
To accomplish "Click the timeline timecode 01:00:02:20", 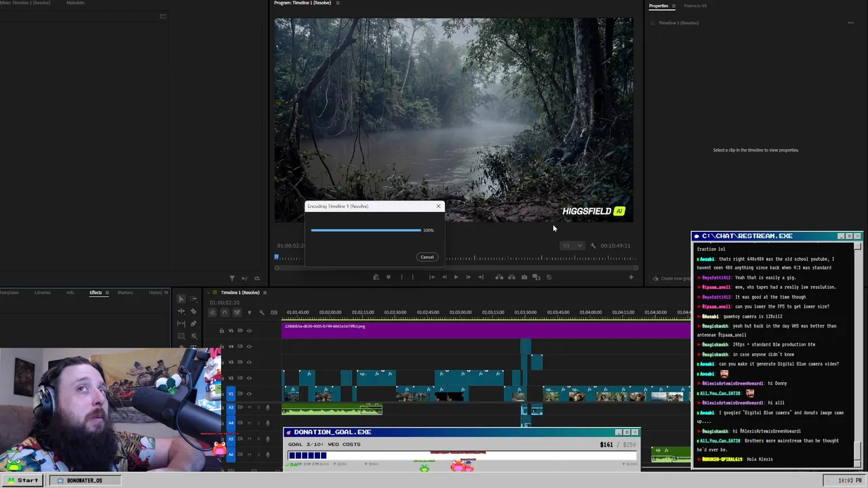I will click(x=224, y=302).
